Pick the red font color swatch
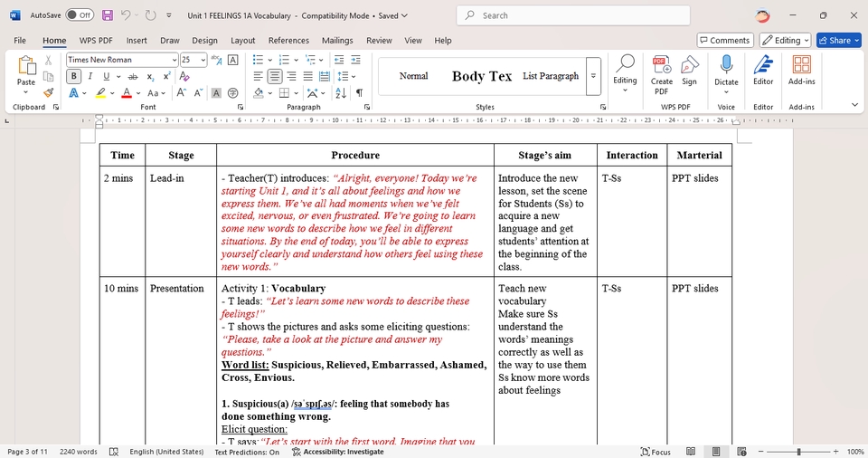868x458 pixels. coord(127,93)
